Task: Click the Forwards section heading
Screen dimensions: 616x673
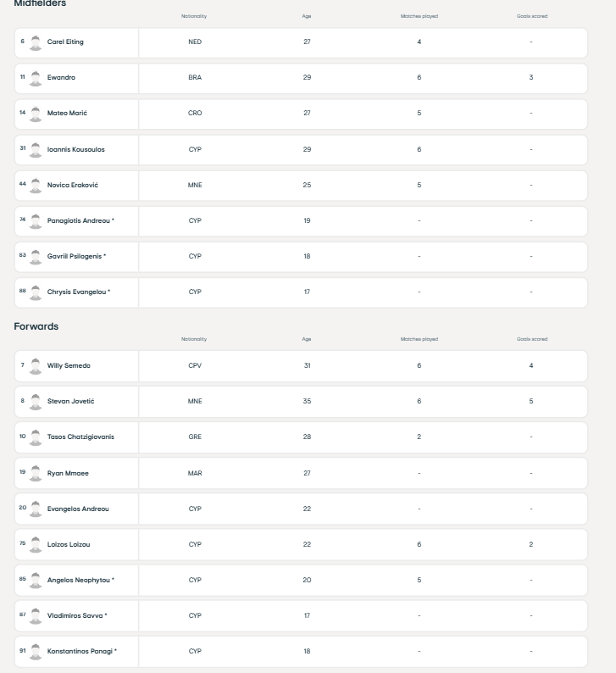Action: coord(36,326)
